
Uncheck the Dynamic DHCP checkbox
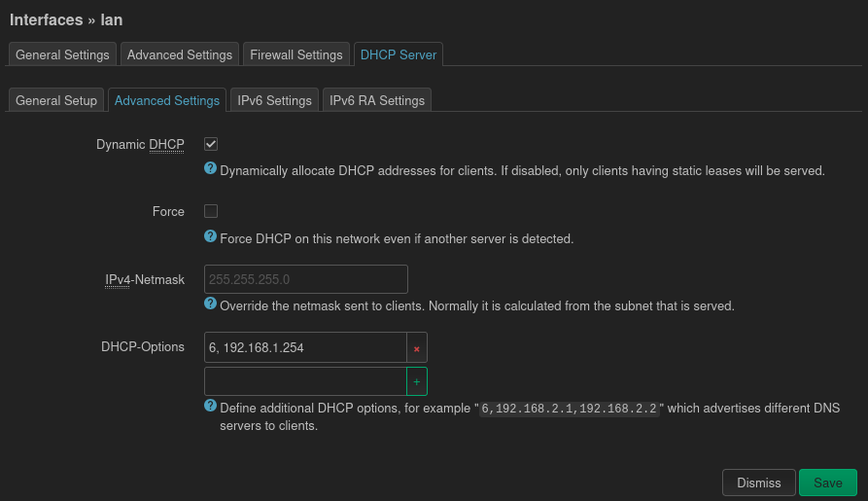[x=211, y=144]
